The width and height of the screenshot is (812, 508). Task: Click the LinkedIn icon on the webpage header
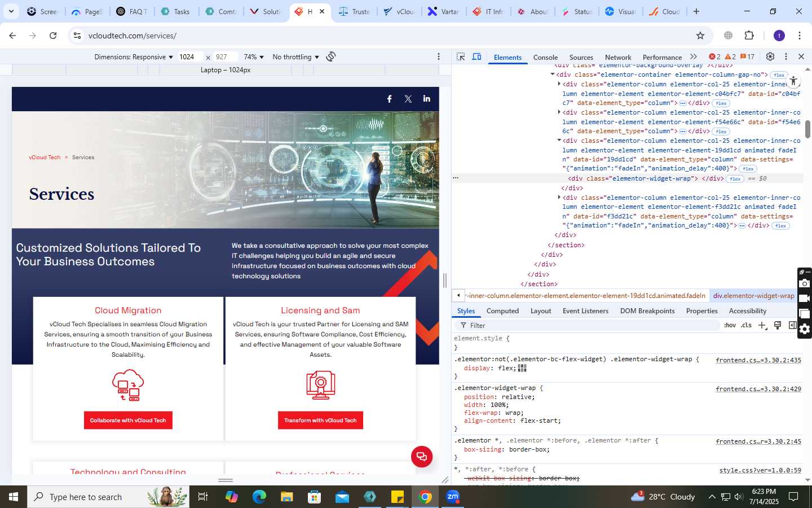coord(427,98)
